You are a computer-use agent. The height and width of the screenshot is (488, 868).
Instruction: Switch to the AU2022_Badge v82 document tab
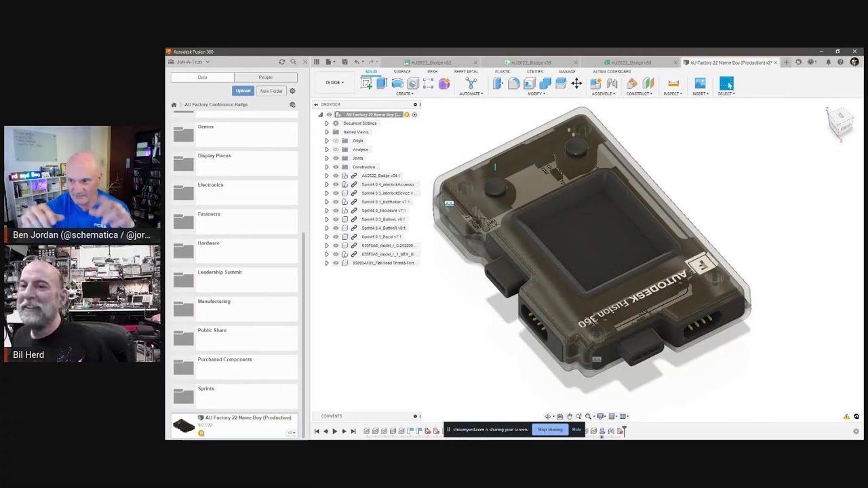click(x=431, y=62)
